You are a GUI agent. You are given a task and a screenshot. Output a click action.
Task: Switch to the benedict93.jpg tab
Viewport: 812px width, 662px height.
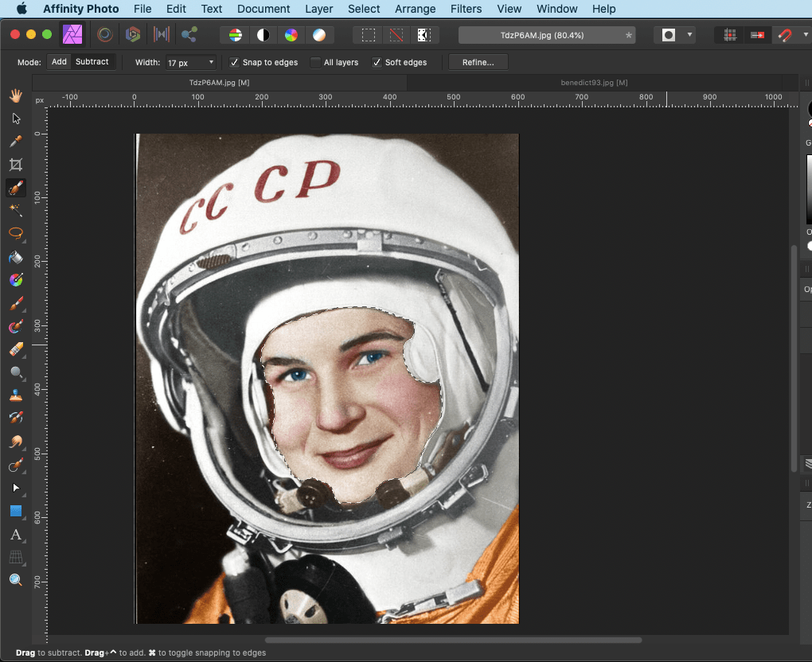tap(594, 83)
